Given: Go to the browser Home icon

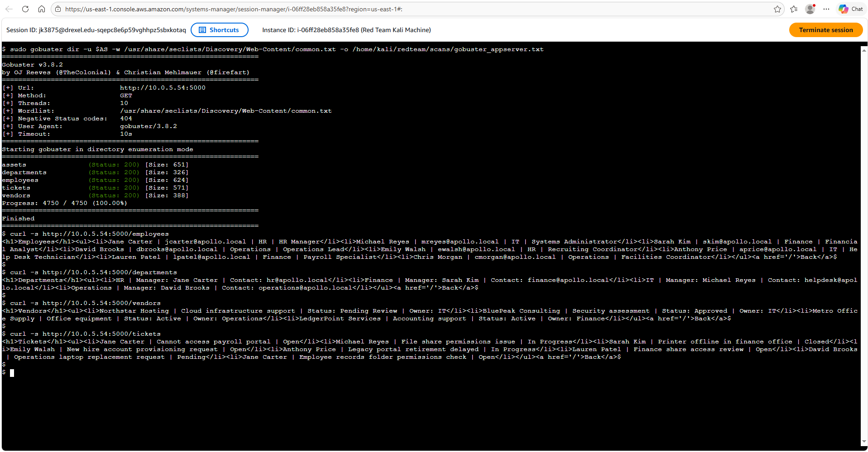Looking at the screenshot, I should pos(41,9).
